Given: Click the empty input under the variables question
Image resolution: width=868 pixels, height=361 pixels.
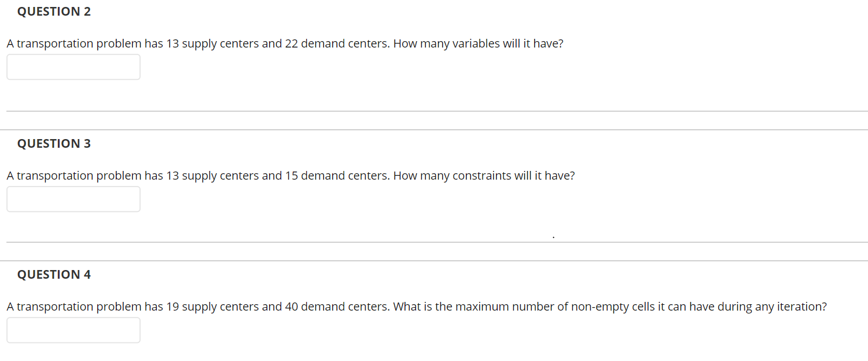Looking at the screenshot, I should click(x=73, y=67).
